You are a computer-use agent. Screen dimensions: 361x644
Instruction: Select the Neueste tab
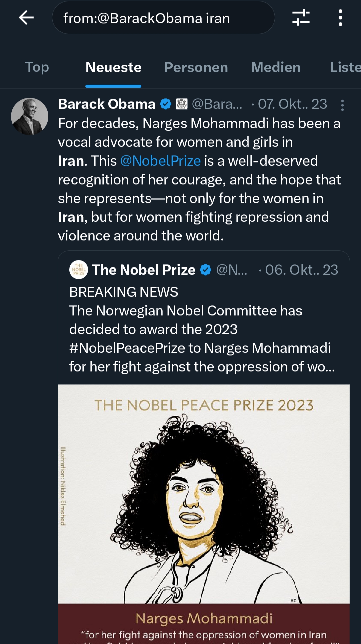[x=113, y=67]
